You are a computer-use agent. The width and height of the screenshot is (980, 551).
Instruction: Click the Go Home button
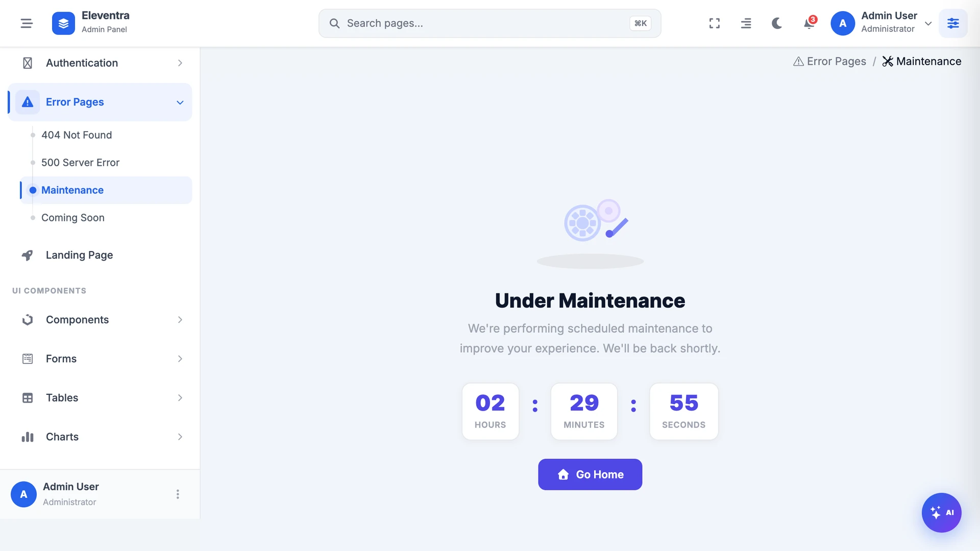coord(590,474)
